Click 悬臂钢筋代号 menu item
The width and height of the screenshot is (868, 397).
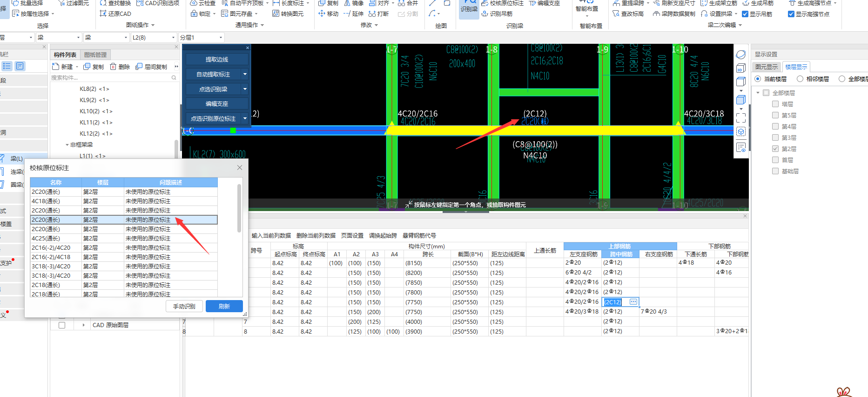click(x=419, y=235)
